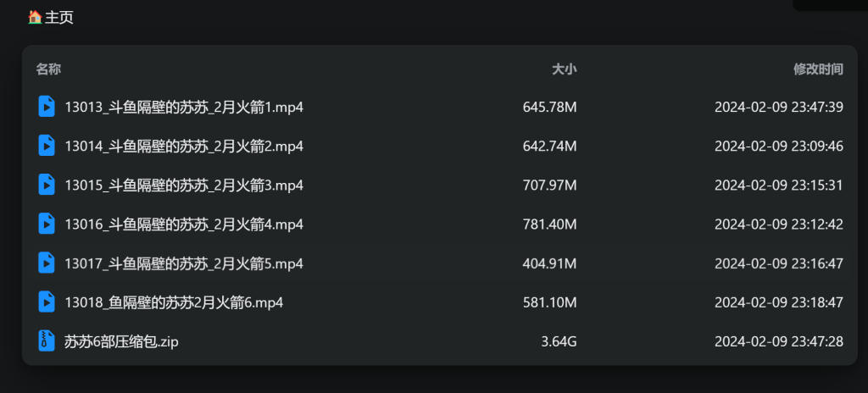Sort files by 修改时间 column header
Image resolution: width=868 pixels, height=393 pixels.
click(818, 69)
